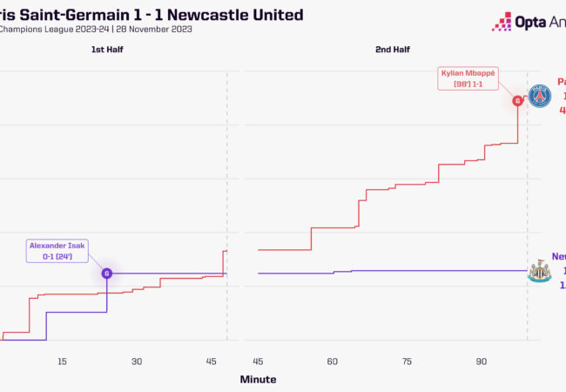
Task: Click the match title text
Action: [x=157, y=15]
